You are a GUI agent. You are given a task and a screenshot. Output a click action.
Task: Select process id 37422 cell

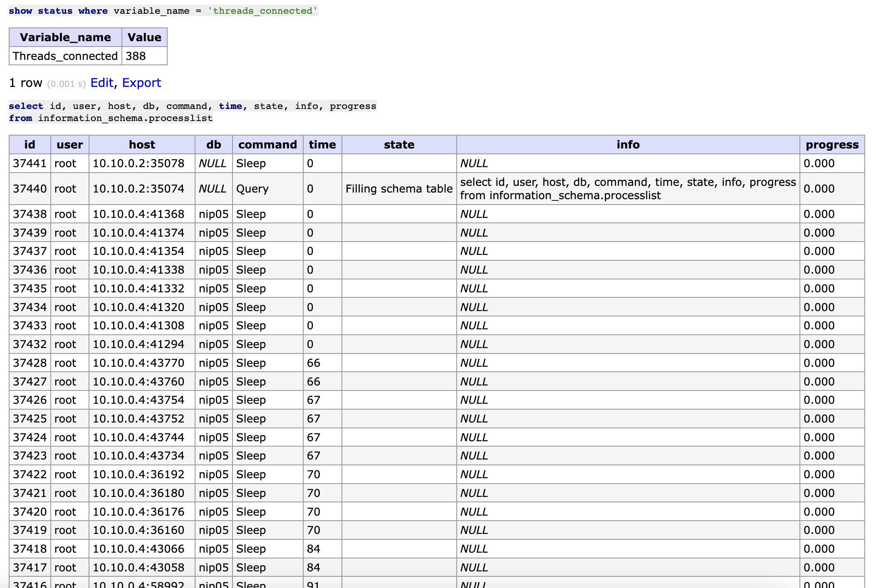click(30, 474)
